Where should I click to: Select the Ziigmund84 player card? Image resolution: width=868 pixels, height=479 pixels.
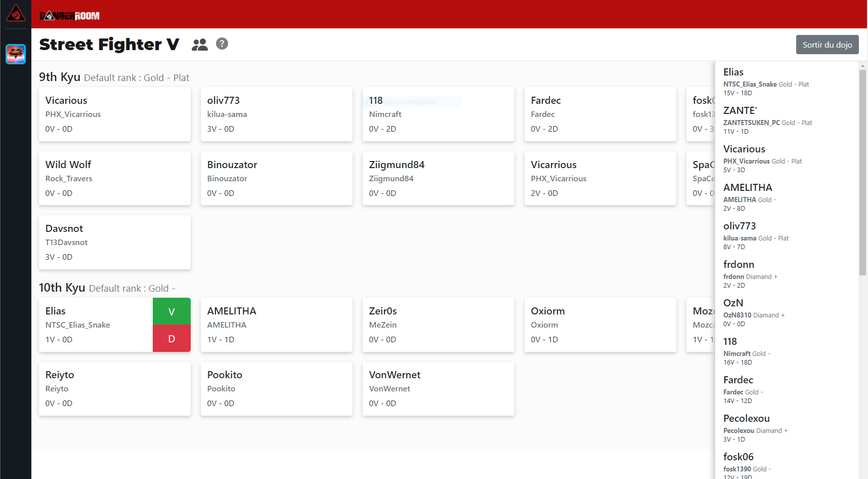coord(439,178)
